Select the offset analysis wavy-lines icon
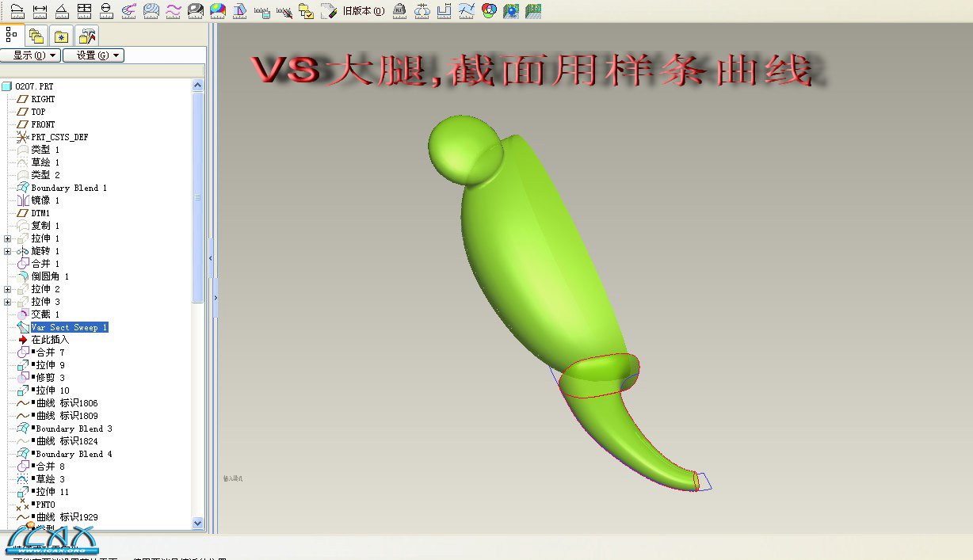Image resolution: width=973 pixels, height=560 pixels. [x=173, y=11]
